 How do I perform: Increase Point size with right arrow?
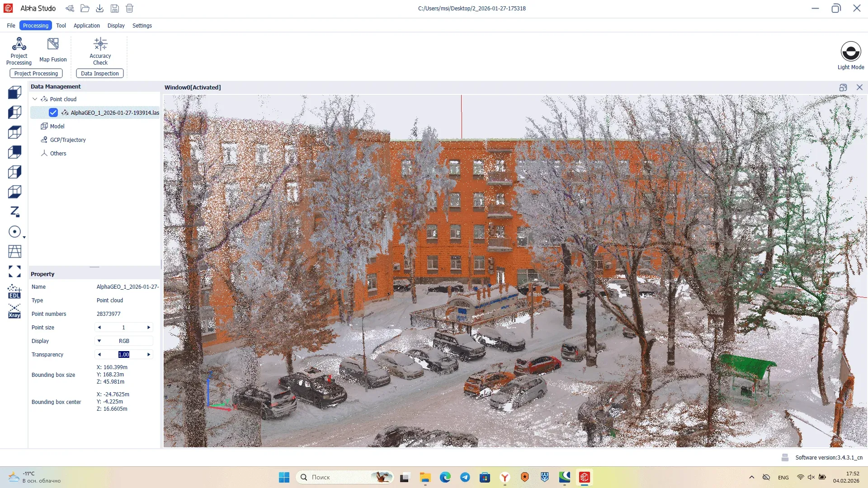pos(149,327)
